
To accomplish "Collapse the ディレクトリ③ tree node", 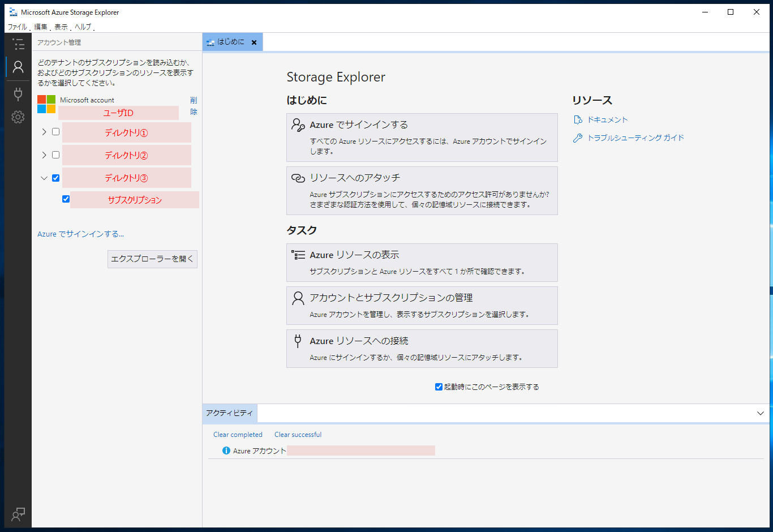I will point(44,178).
